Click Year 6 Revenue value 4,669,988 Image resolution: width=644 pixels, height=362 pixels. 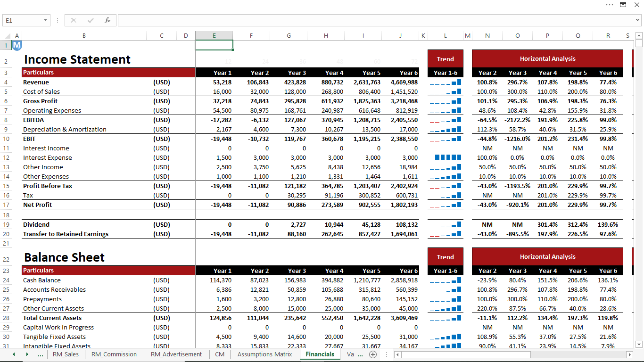404,82
